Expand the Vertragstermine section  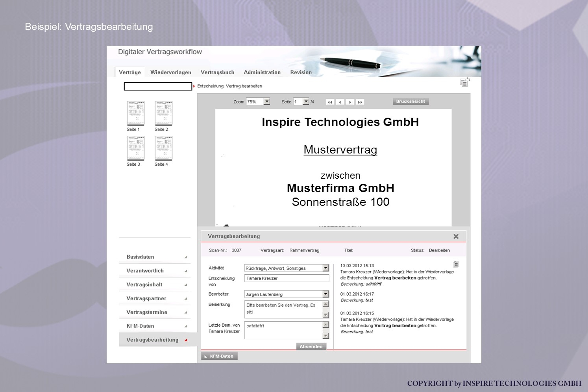(x=155, y=312)
